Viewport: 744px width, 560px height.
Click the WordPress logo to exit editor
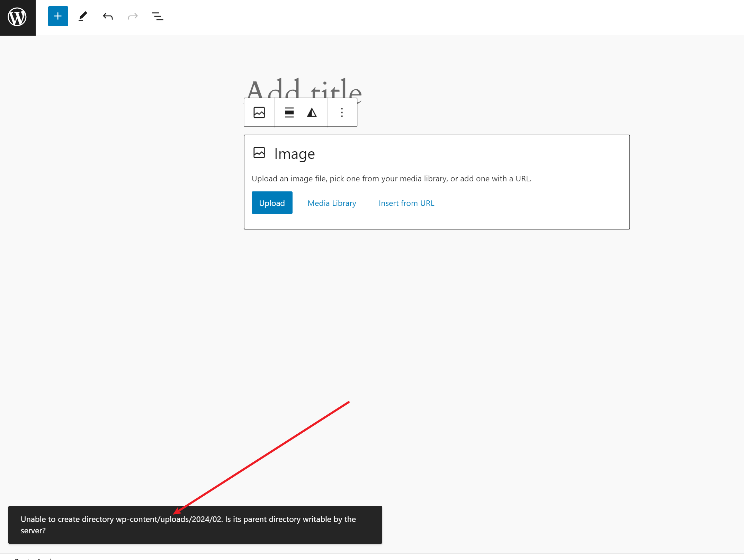(x=17, y=17)
